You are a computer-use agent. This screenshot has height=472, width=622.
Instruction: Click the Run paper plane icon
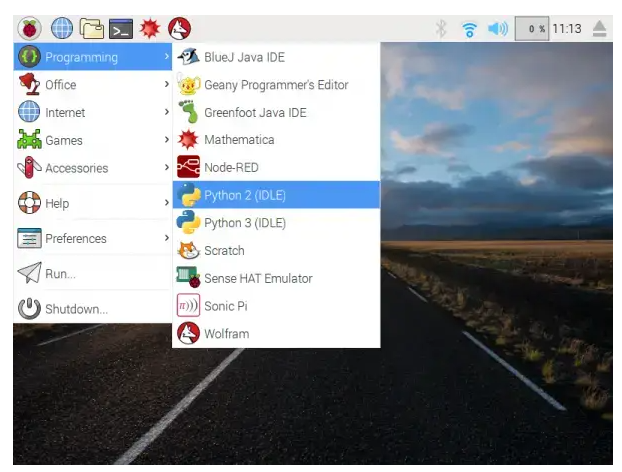click(x=30, y=272)
